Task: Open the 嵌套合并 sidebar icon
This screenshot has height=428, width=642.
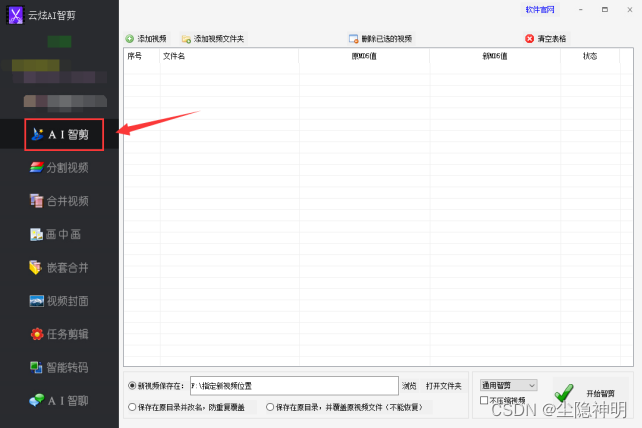Action: 36,267
